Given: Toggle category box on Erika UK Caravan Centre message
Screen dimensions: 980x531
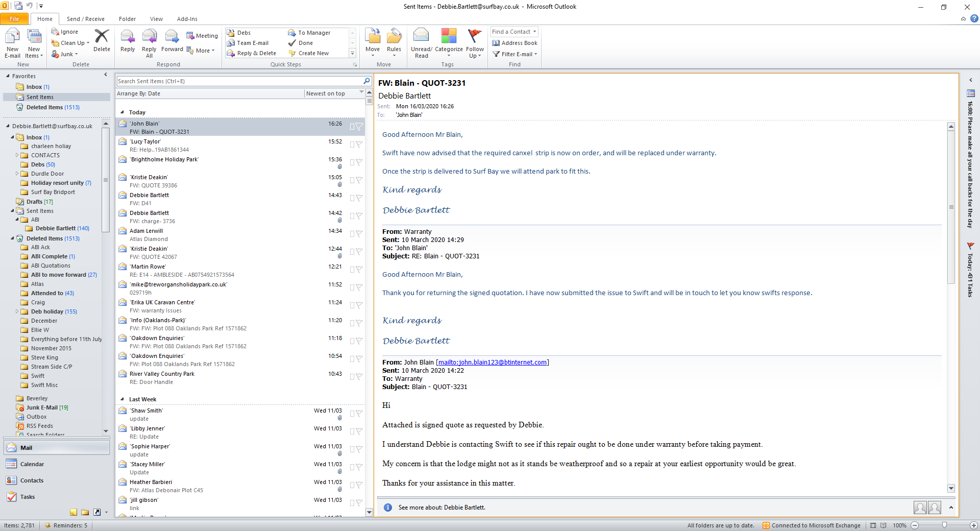Looking at the screenshot, I should click(352, 305).
